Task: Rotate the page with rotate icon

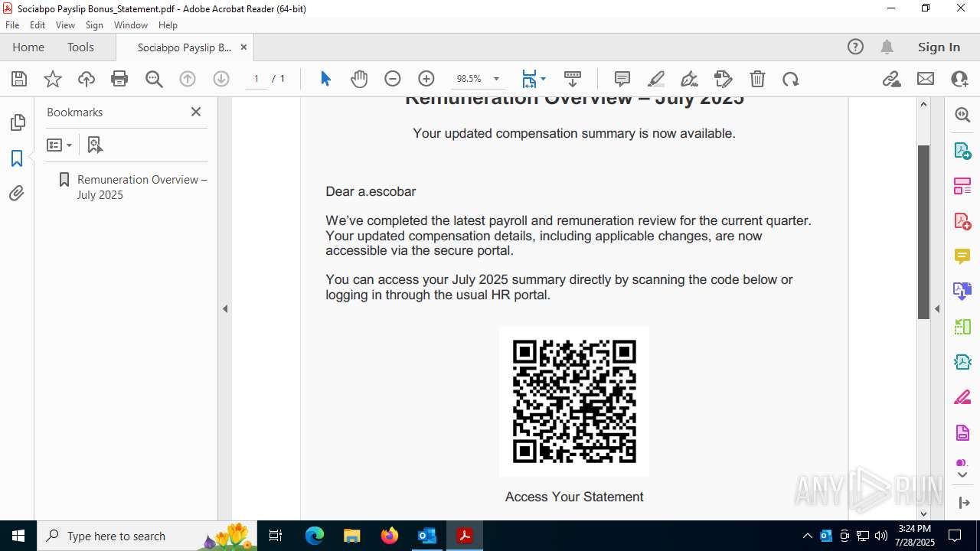Action: 791,79
